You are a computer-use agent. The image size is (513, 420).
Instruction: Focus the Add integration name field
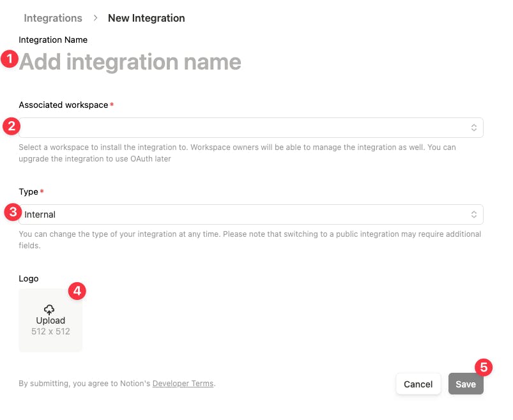point(130,62)
